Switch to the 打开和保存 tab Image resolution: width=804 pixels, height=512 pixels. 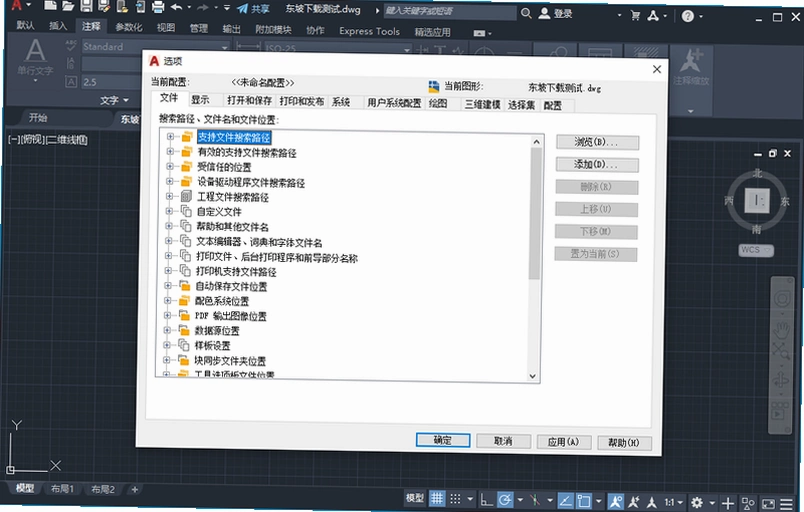pos(250,100)
